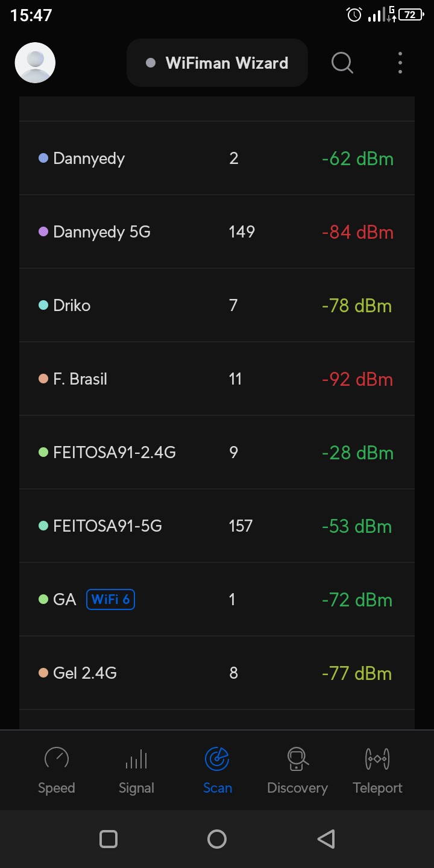The height and width of the screenshot is (868, 434).
Task: Open the recent apps square button
Action: pyautogui.click(x=108, y=839)
